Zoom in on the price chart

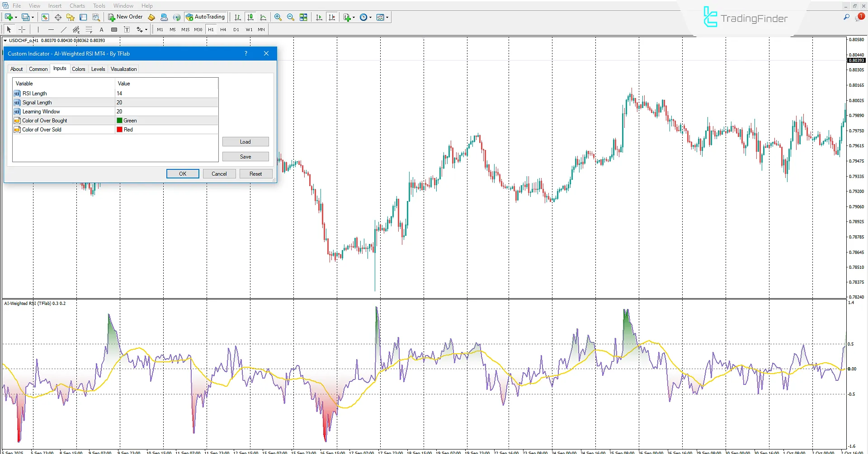pos(278,17)
